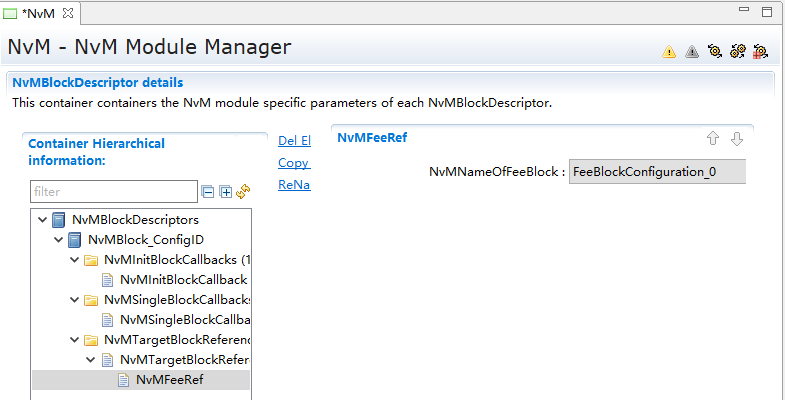The width and height of the screenshot is (785, 400).
Task: Click the NvMNameOfFeeBlock label
Action: [x=497, y=172]
